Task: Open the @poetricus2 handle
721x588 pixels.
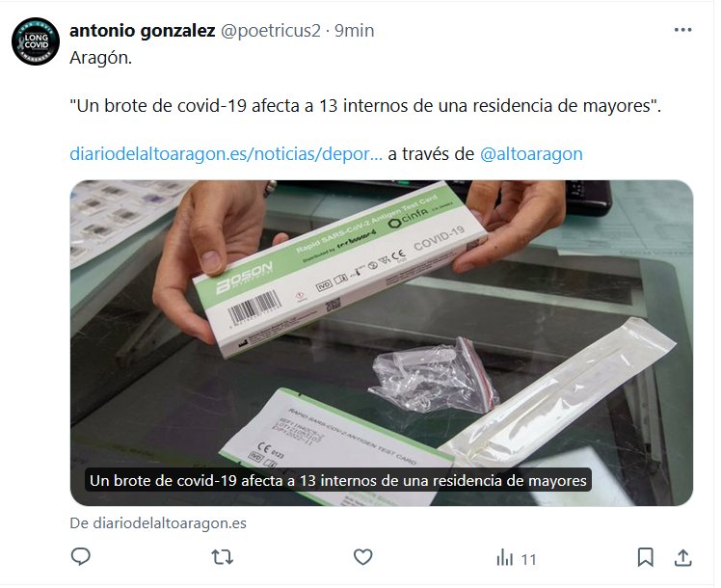Action: 270,31
